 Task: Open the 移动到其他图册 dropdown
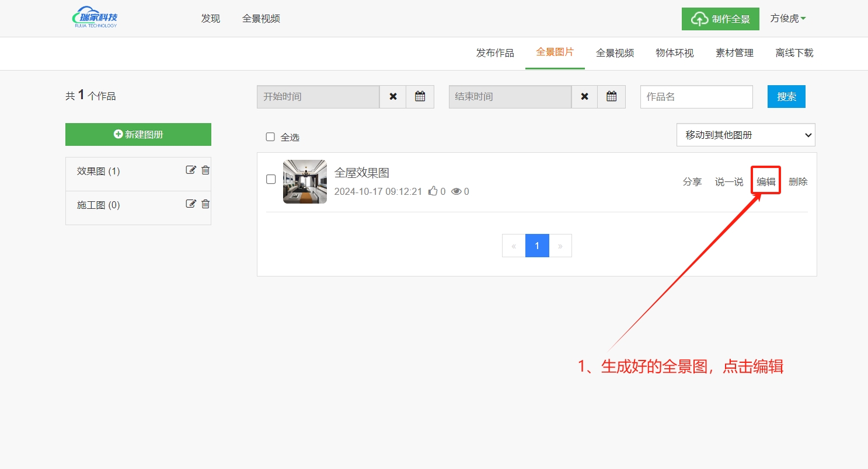(745, 135)
